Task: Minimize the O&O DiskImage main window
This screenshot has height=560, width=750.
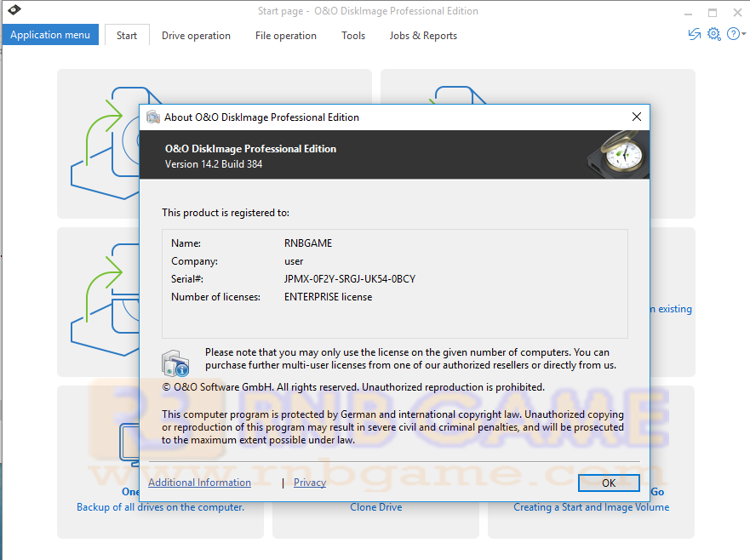Action: pos(689,13)
